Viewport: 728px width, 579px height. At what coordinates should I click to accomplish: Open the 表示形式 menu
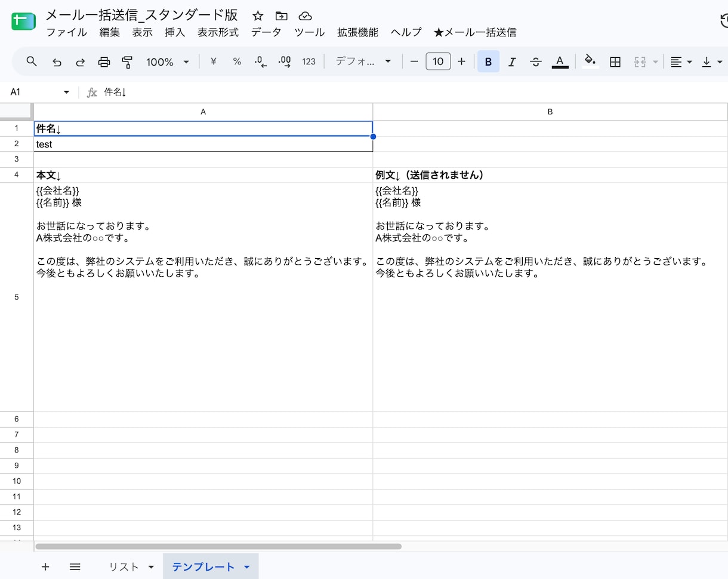[x=218, y=32]
